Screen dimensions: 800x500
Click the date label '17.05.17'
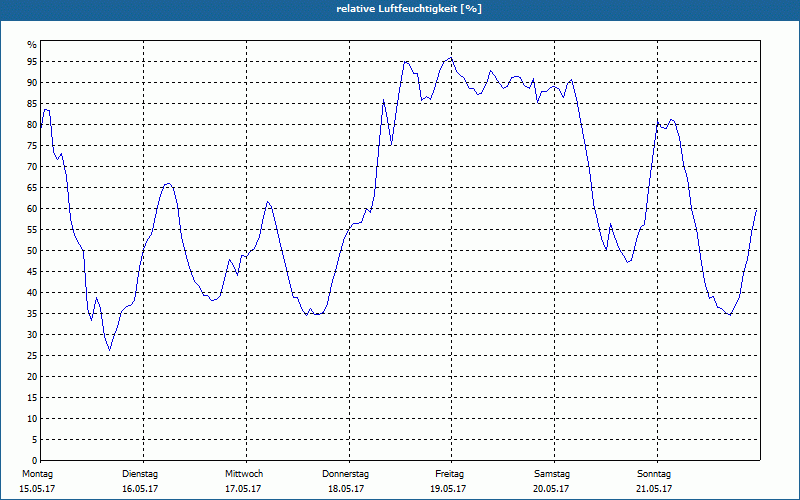(243, 489)
